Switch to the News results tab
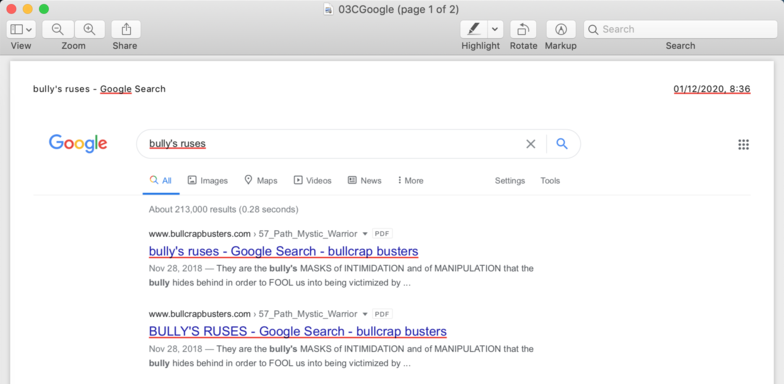784x384 pixels. pos(364,180)
